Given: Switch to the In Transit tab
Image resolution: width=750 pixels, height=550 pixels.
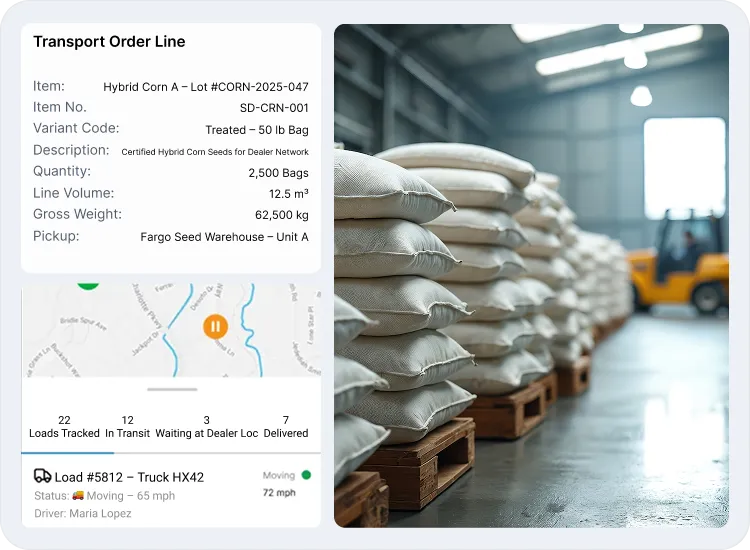Looking at the screenshot, I should [x=127, y=427].
